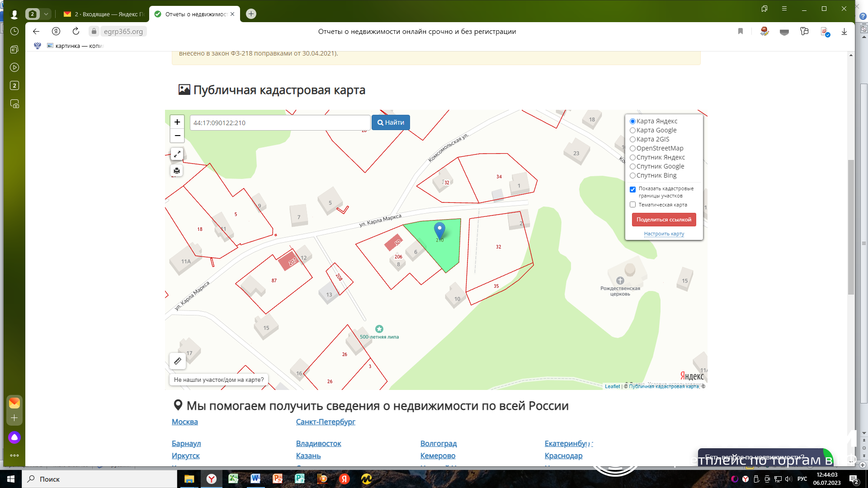Open browser downloads icon

(x=844, y=32)
